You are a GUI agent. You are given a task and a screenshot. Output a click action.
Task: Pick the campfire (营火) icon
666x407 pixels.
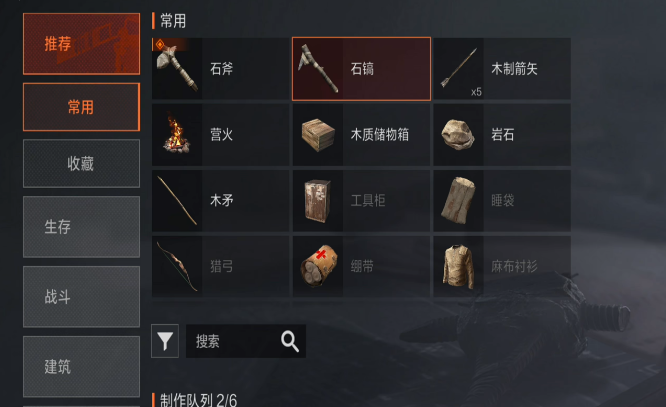177,135
